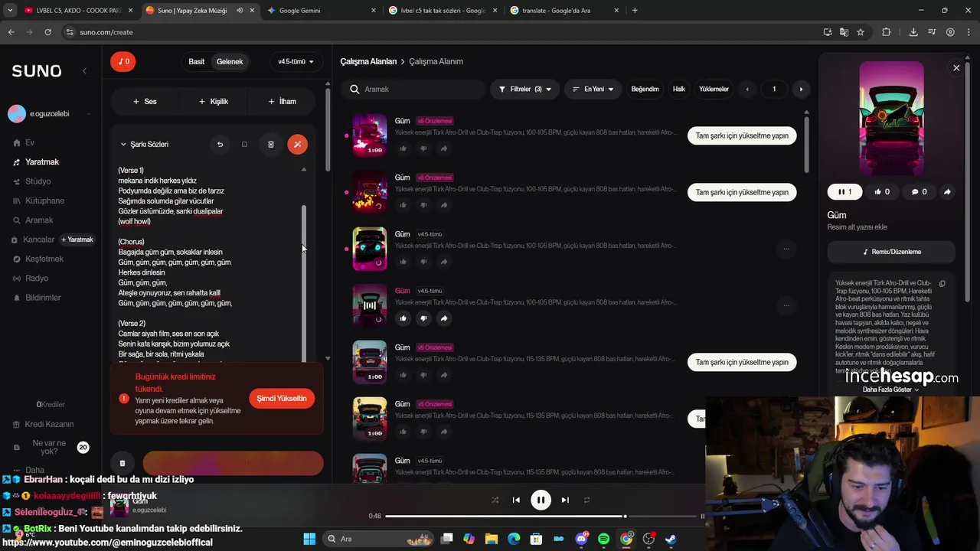Open more options for playing Güm track

pyautogui.click(x=786, y=305)
